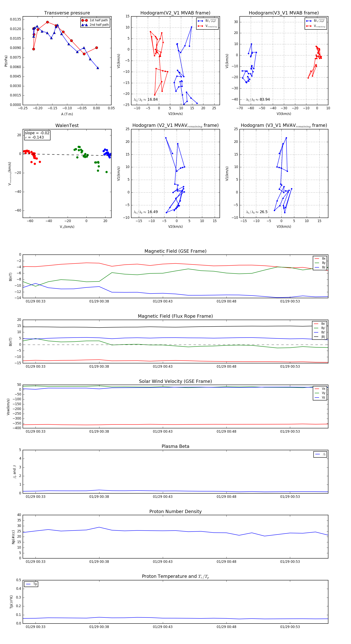Click the 'Hodogram(V3_V1 MVAB frame)' title

[x=284, y=13]
